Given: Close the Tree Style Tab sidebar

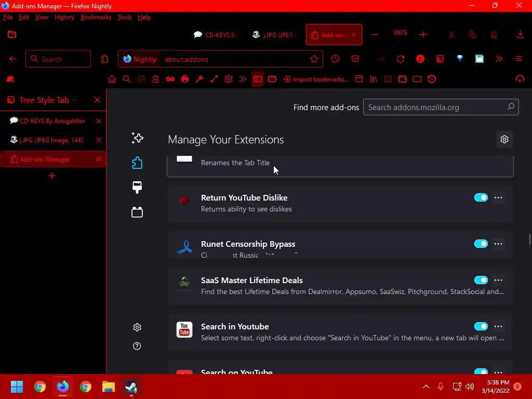Looking at the screenshot, I should pyautogui.click(x=97, y=100).
